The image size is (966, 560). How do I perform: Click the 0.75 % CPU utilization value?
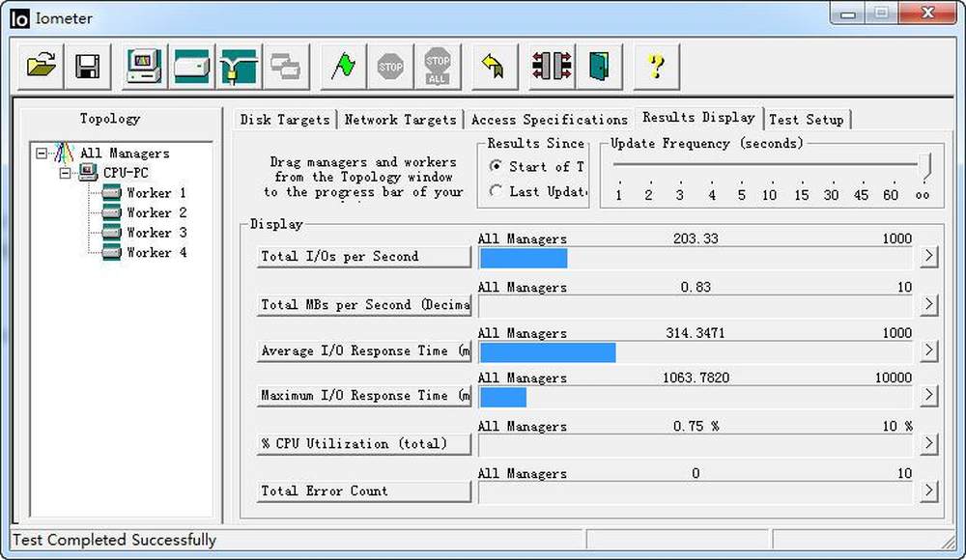pyautogui.click(x=696, y=426)
